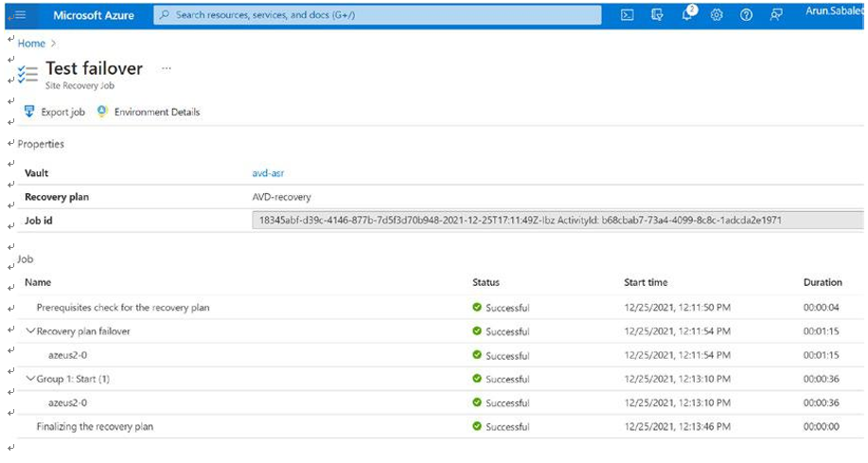Click duration '00:00:04'
Screen dimensions: 868x463
pyautogui.click(x=821, y=308)
